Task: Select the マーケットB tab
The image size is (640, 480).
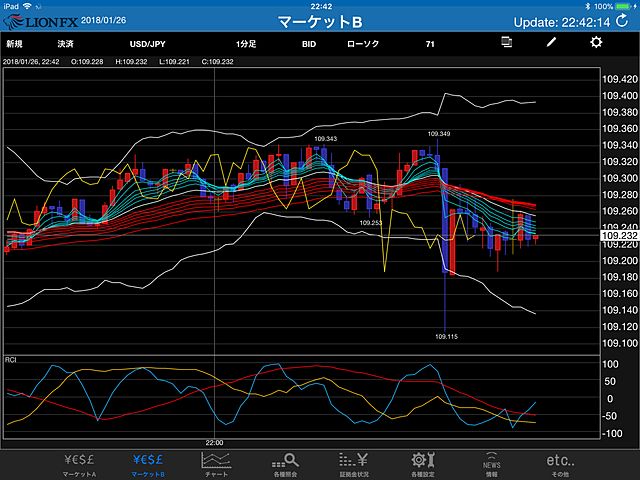Action: click(148, 463)
